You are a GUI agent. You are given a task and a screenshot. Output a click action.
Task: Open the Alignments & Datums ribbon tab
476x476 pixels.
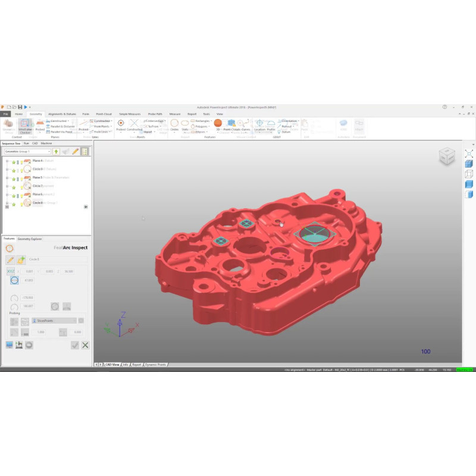62,114
